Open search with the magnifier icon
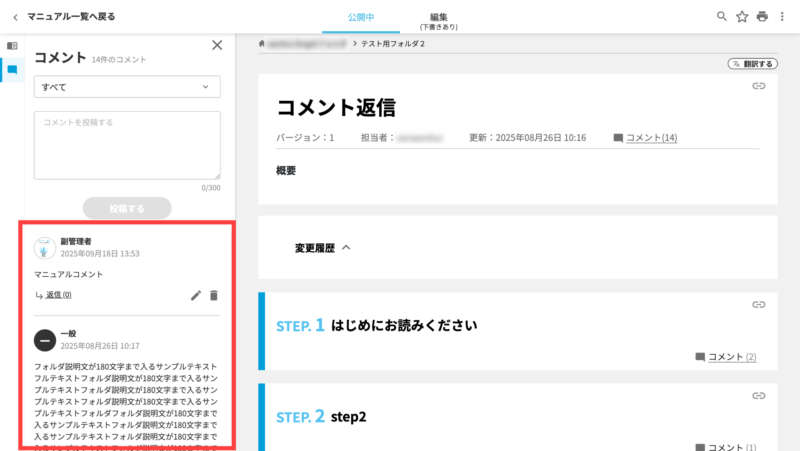 click(x=721, y=16)
